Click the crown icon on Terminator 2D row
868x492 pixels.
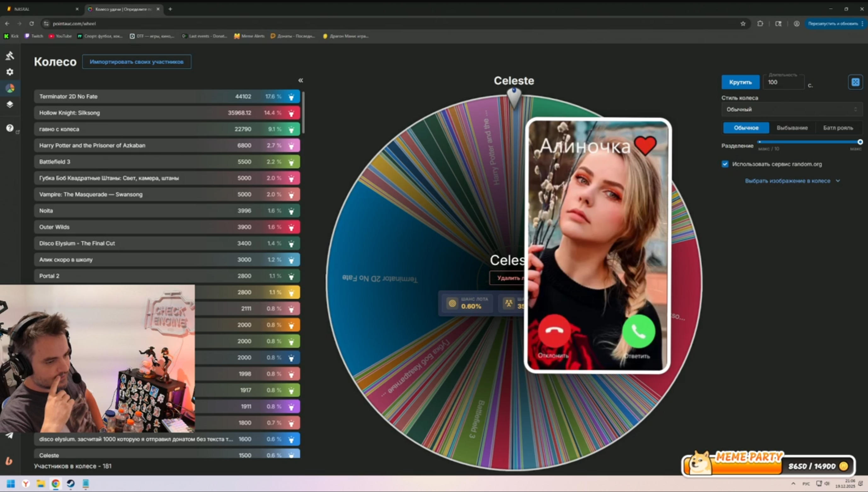(x=291, y=97)
